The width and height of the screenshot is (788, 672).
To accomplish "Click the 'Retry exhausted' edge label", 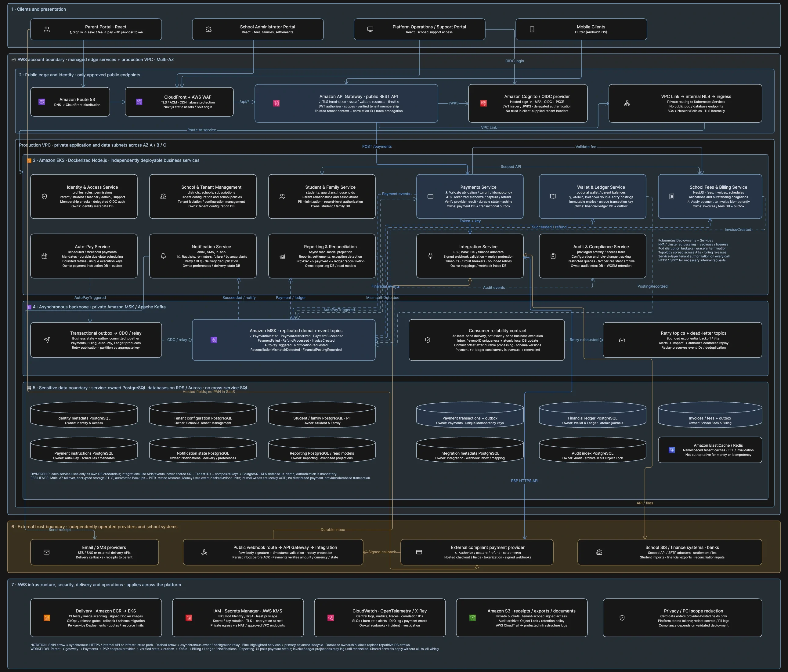I will tap(584, 340).
